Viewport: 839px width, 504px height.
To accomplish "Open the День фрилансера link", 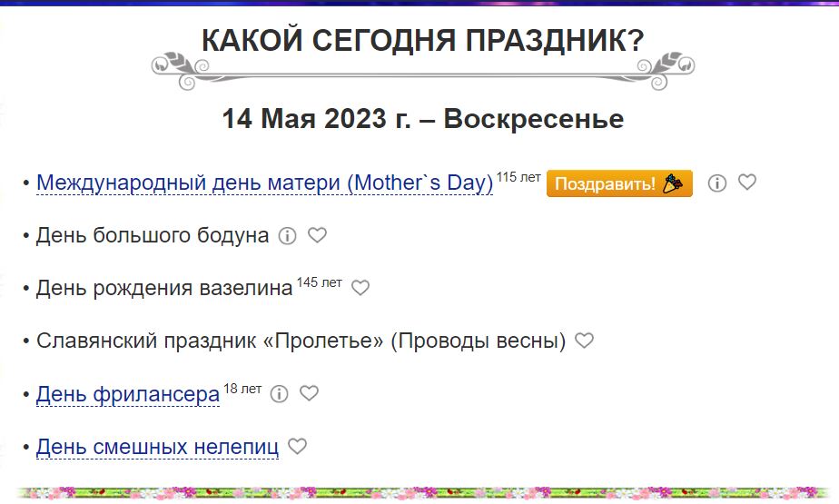I will (x=128, y=395).
